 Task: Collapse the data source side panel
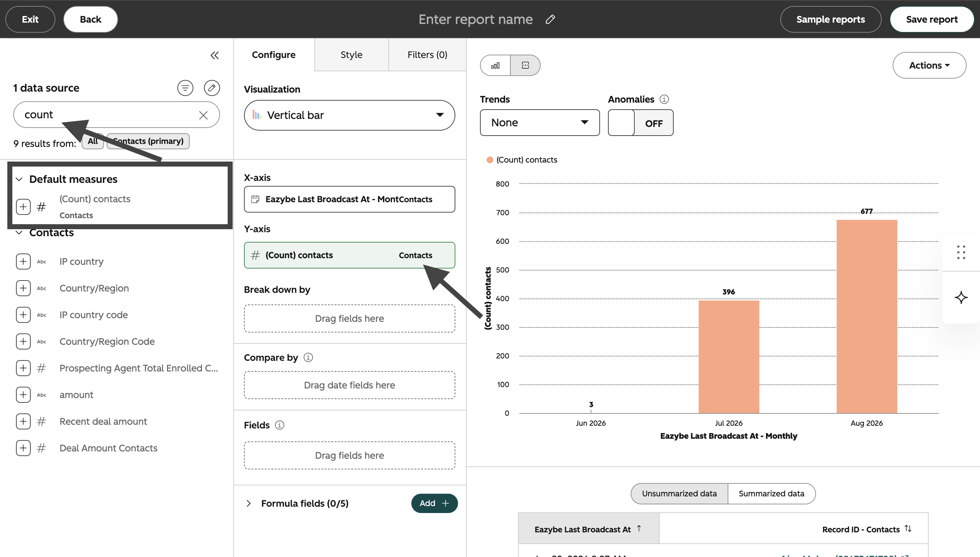coord(215,56)
